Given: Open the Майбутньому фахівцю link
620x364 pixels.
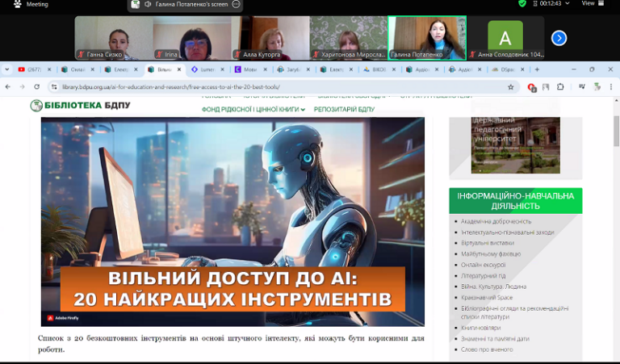Looking at the screenshot, I should (x=491, y=254).
